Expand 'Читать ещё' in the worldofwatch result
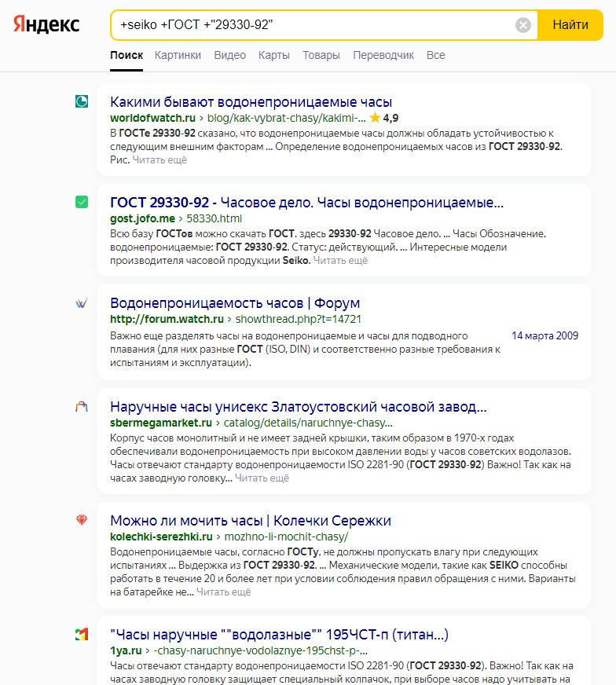This screenshot has width=616, height=685. pyautogui.click(x=159, y=160)
